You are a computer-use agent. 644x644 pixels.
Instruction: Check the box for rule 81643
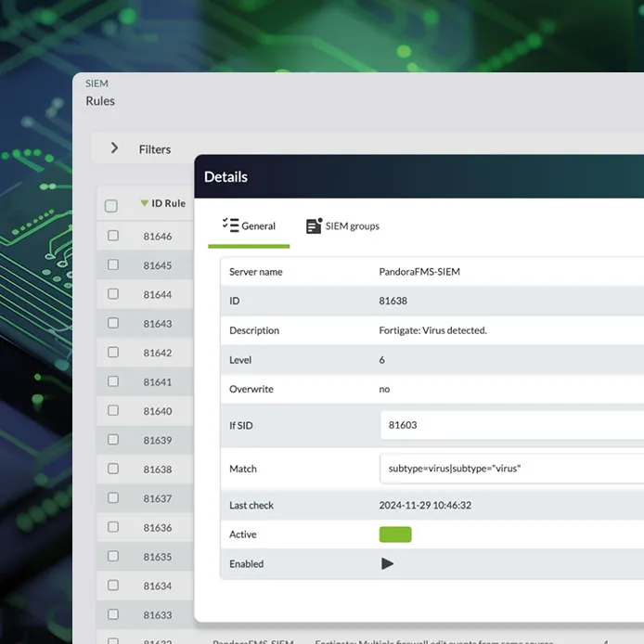pos(113,323)
